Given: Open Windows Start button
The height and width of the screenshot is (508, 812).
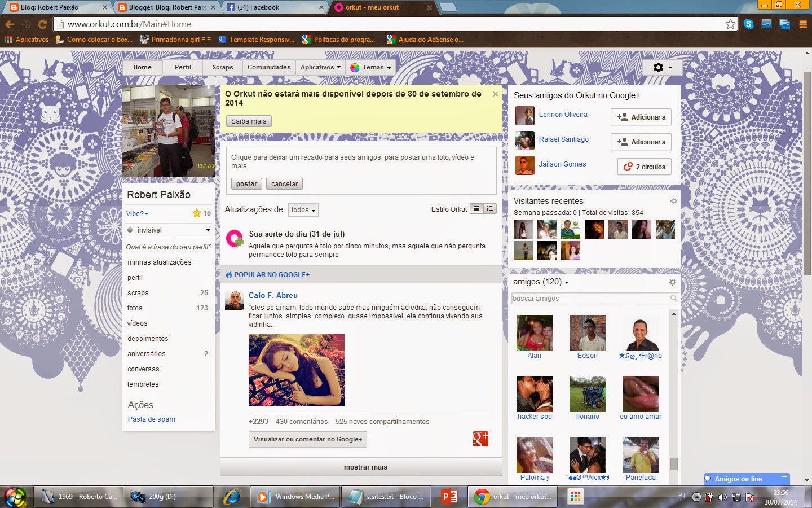Looking at the screenshot, I should click(15, 497).
